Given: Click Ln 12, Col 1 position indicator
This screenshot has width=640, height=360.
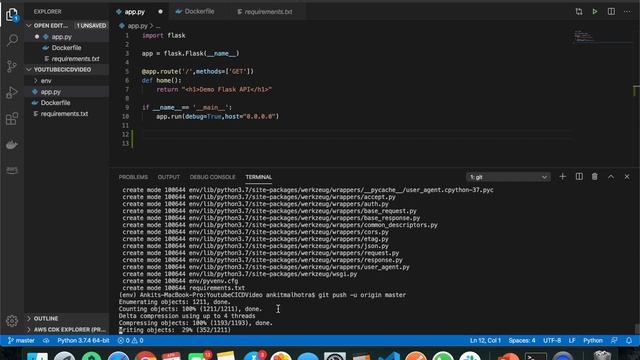Looking at the screenshot, I should [x=485, y=340].
